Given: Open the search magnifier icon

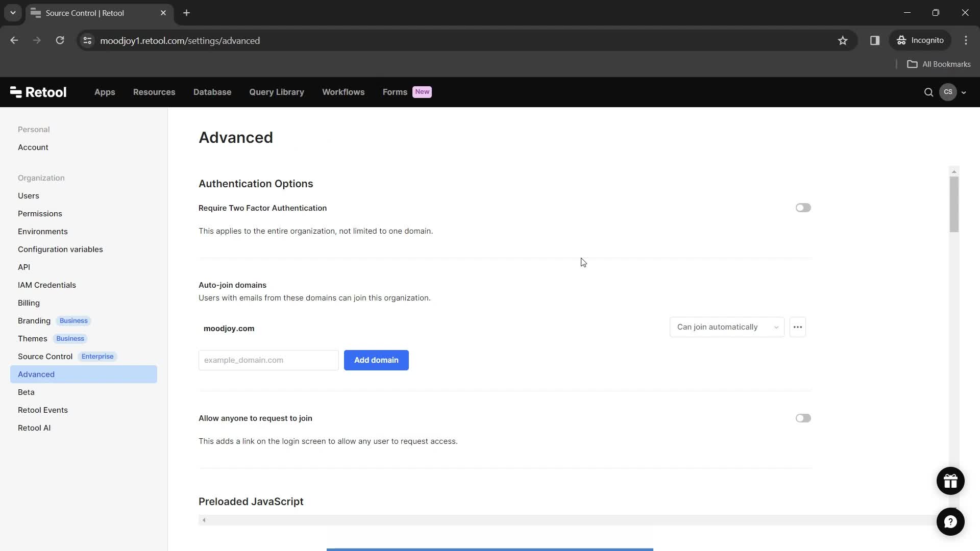Looking at the screenshot, I should [x=928, y=92].
